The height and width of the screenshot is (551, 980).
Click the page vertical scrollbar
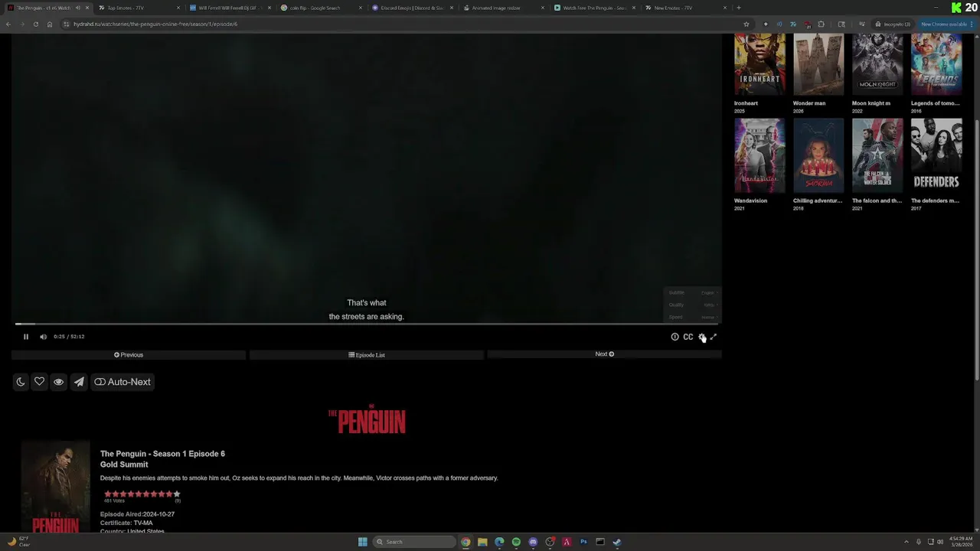point(976,249)
